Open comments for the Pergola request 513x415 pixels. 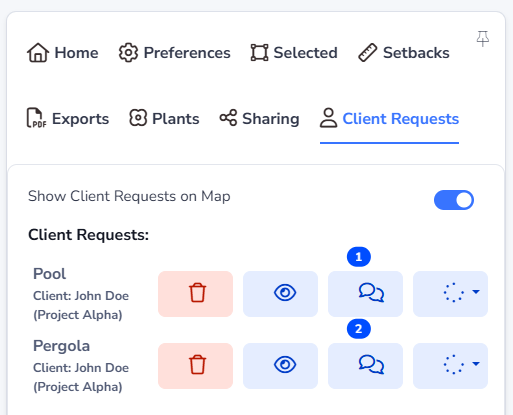[365, 366]
